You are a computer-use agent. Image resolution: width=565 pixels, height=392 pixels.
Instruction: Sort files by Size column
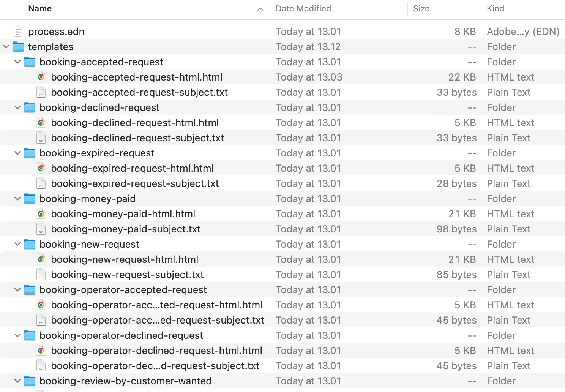[x=421, y=9]
